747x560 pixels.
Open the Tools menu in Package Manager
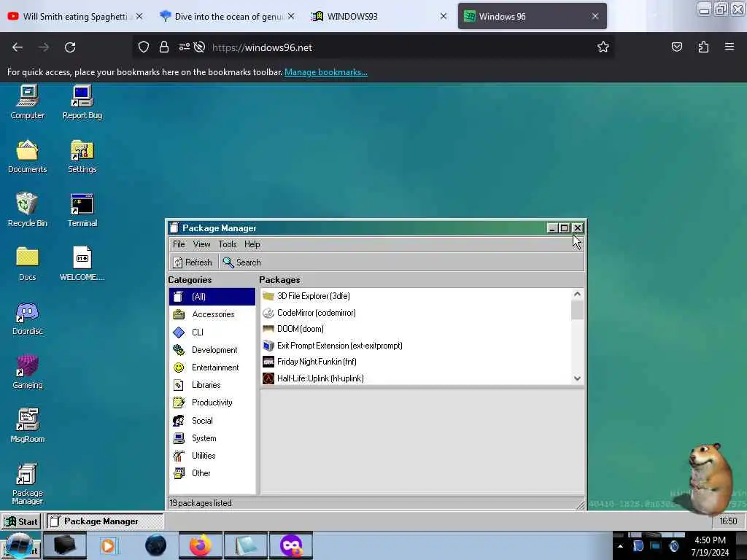[228, 244]
